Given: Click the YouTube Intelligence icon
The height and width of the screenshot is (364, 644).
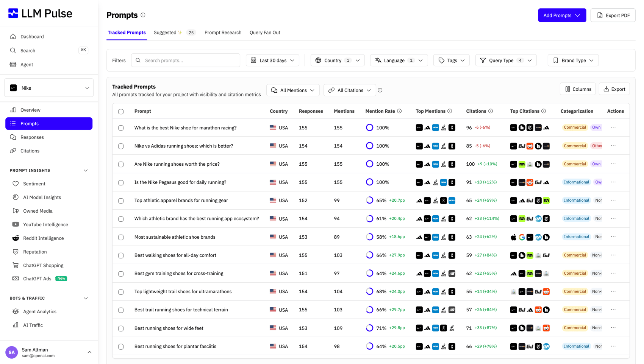Looking at the screenshot, I should pyautogui.click(x=16, y=224).
